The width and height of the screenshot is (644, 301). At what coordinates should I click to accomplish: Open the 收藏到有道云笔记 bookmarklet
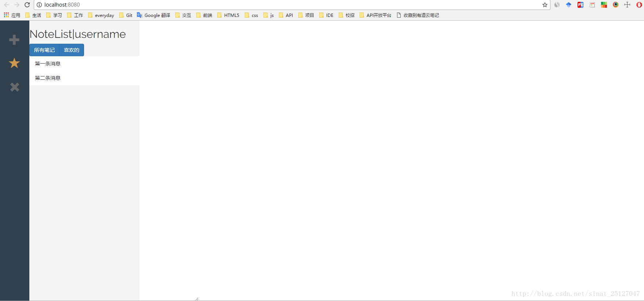click(418, 15)
